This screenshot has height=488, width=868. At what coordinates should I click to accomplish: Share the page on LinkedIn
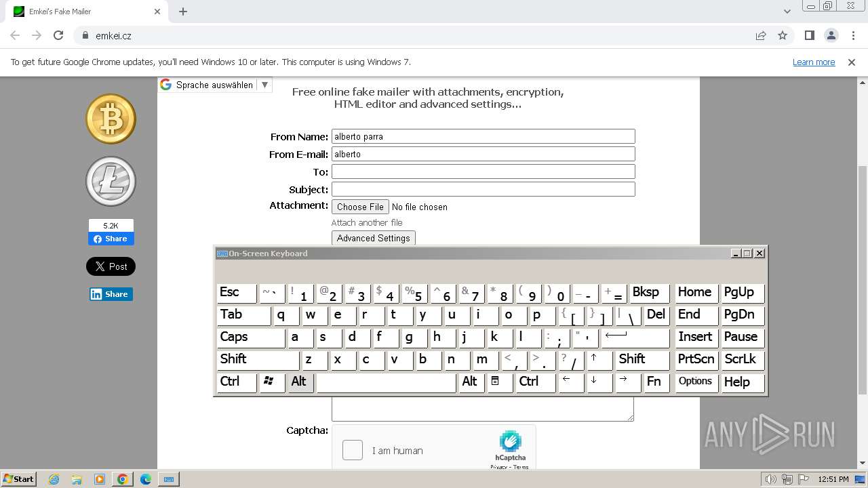111,294
